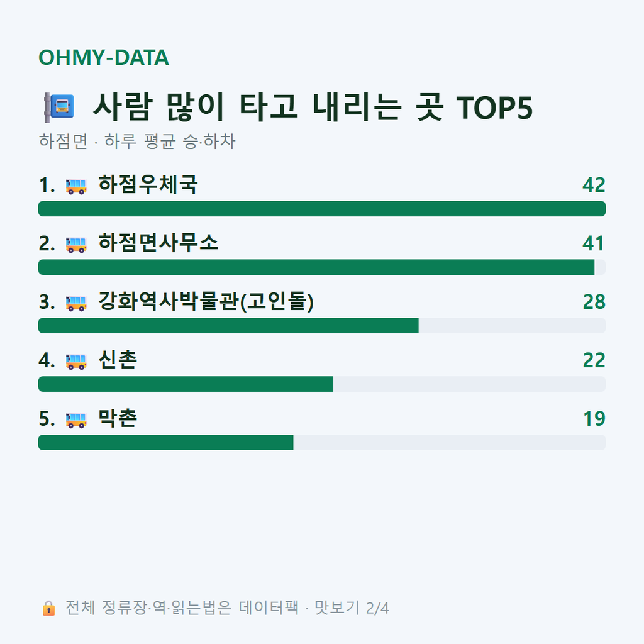Click the bus icon next to 신촌

(76, 362)
